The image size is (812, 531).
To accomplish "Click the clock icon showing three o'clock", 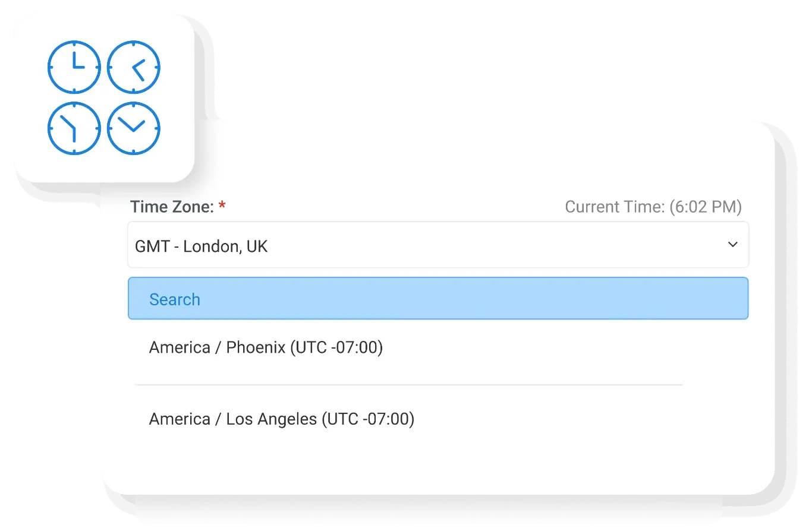I will coord(74,67).
